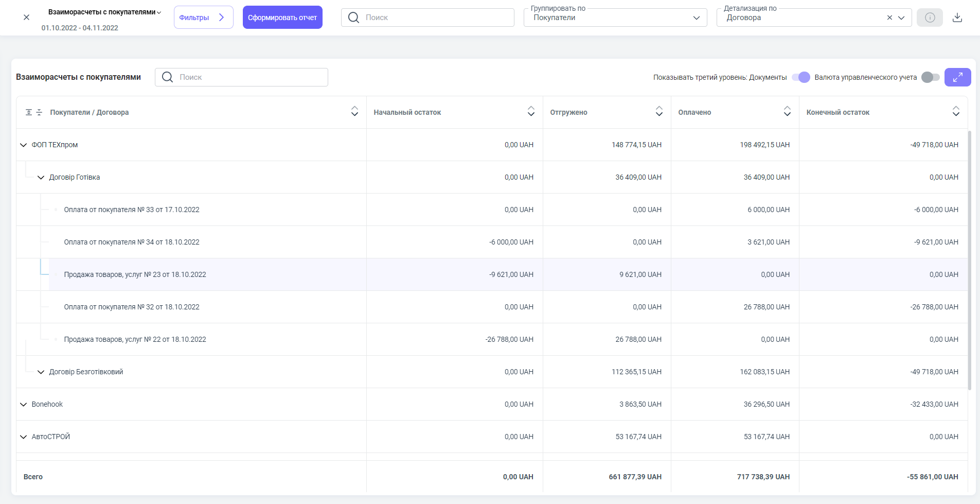Open the Взаиморасчеты с покупателями report menu
Viewport: 980px width, 504px height.
point(104,12)
